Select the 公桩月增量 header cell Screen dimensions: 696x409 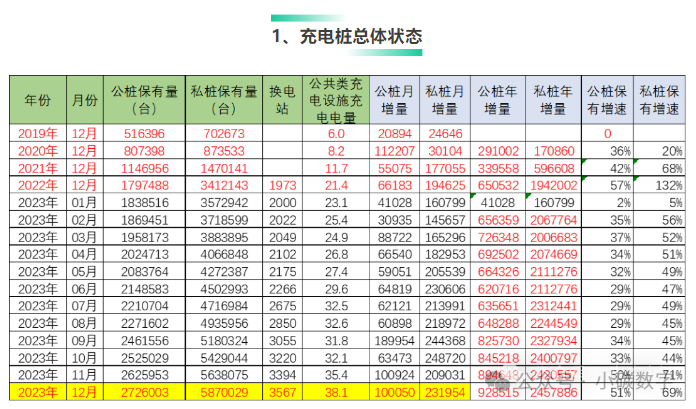coord(394,100)
